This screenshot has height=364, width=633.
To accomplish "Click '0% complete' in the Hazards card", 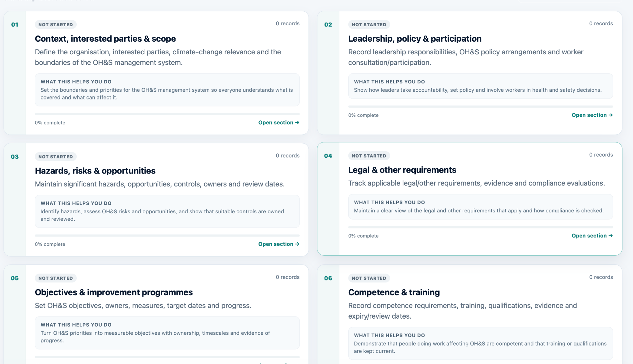I will coord(50,244).
